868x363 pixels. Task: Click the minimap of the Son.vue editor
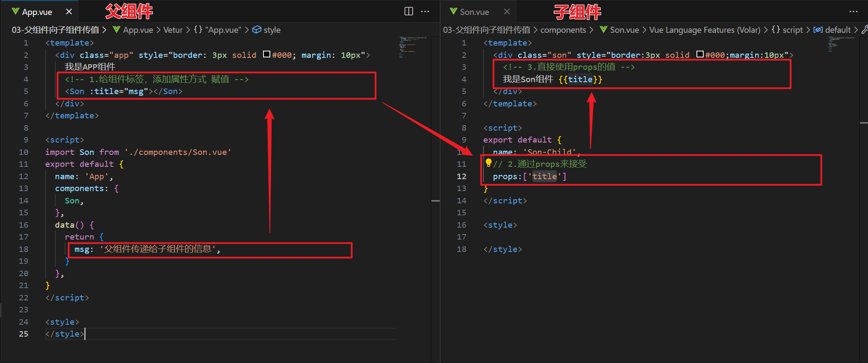coord(842,44)
